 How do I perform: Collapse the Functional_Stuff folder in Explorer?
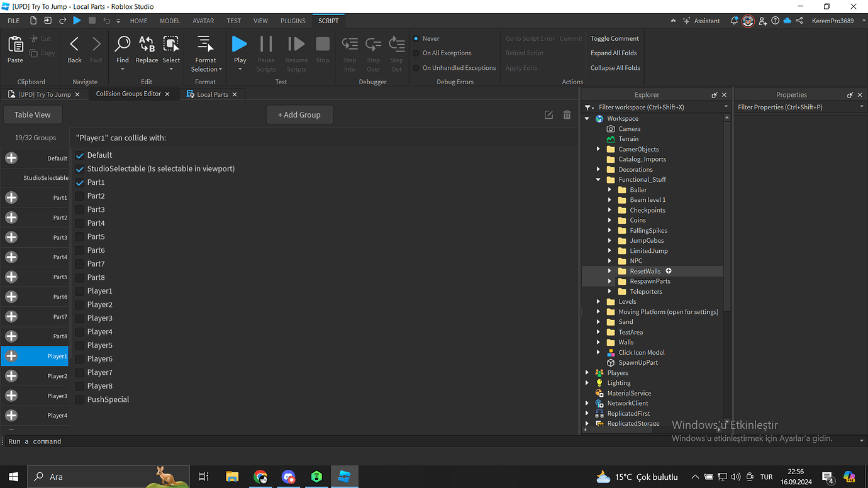tap(598, 179)
